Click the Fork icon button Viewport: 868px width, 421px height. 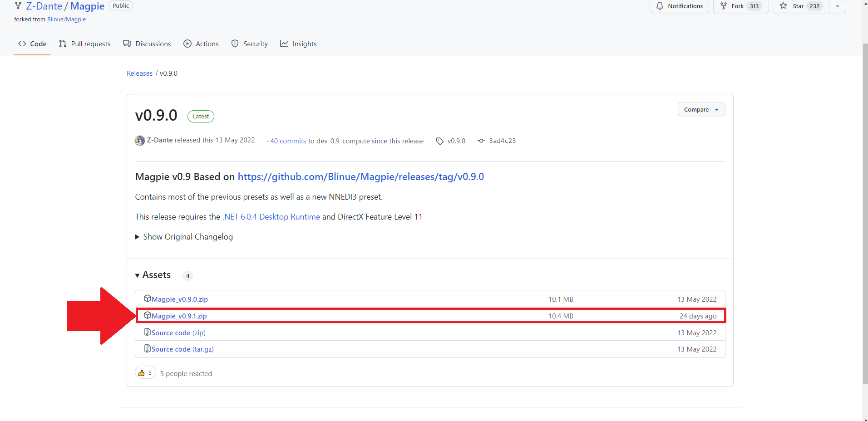[724, 6]
